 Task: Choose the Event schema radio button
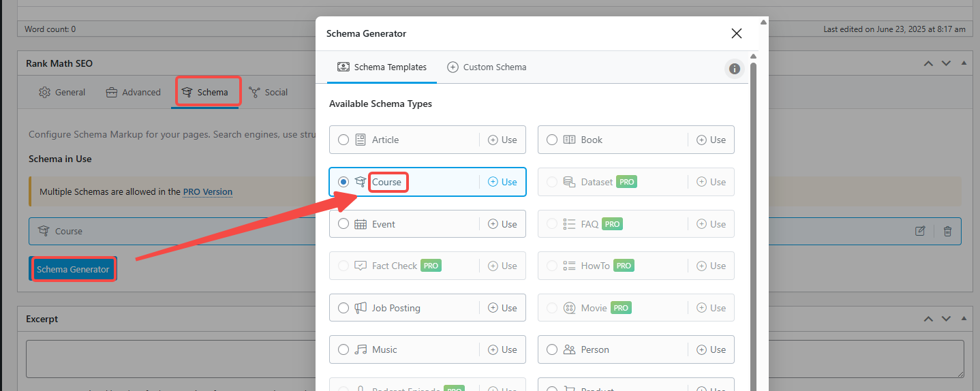pyautogui.click(x=343, y=224)
